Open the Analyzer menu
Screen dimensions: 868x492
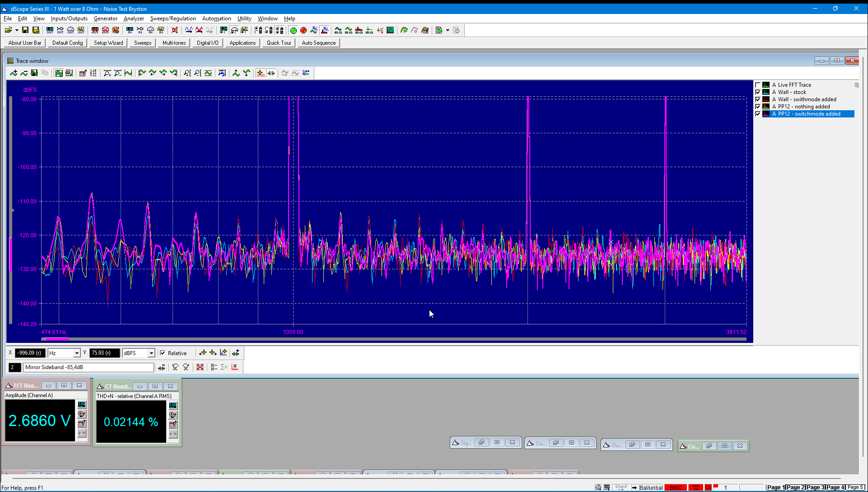pos(134,19)
